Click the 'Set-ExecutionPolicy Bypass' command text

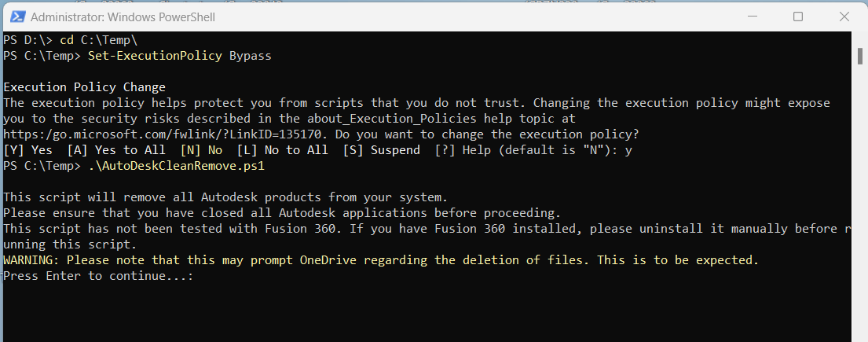click(180, 56)
